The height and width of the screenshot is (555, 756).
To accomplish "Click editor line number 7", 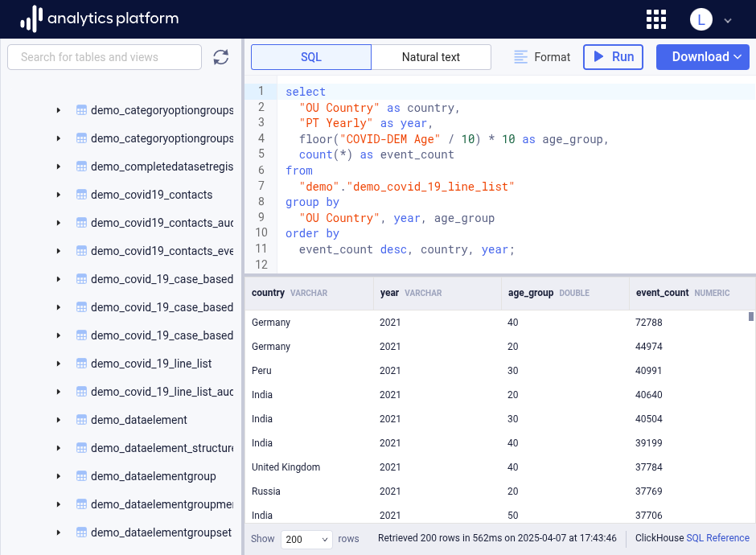I will 261,186.
